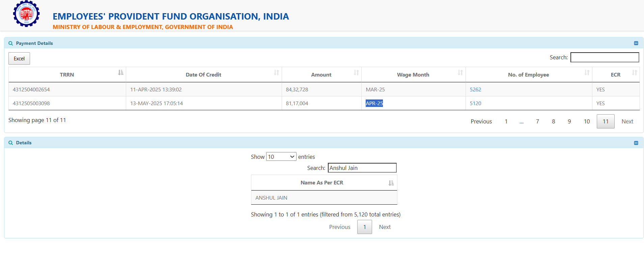The image size is (644, 263).
Task: Click the Details search box with Anshul Jain
Action: 362,168
